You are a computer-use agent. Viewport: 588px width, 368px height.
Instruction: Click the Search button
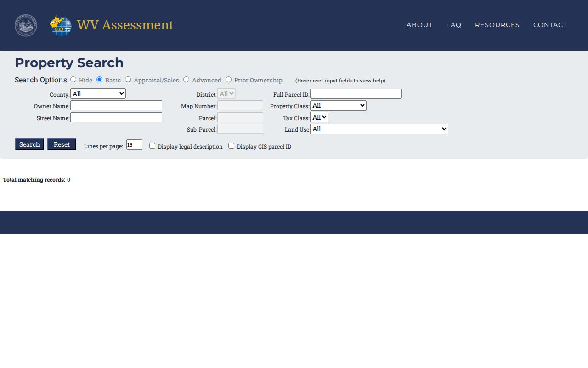point(29,144)
